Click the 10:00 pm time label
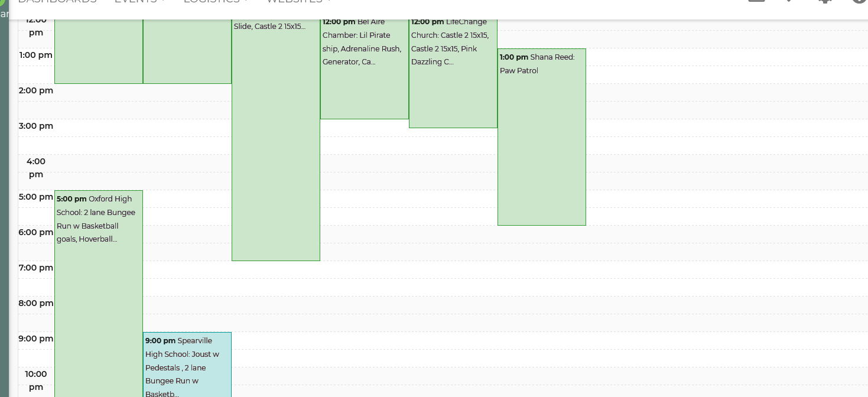The image size is (868, 397). tap(36, 380)
